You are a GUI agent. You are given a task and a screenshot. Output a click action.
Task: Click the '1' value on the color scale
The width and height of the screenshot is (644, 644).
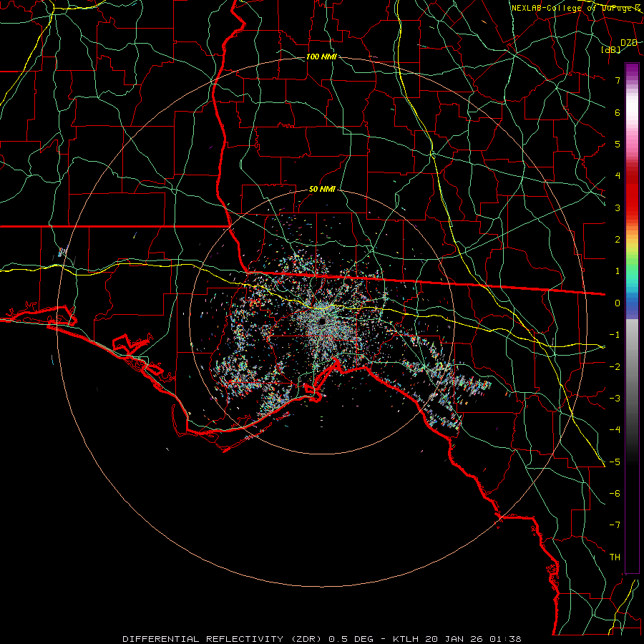pyautogui.click(x=618, y=271)
